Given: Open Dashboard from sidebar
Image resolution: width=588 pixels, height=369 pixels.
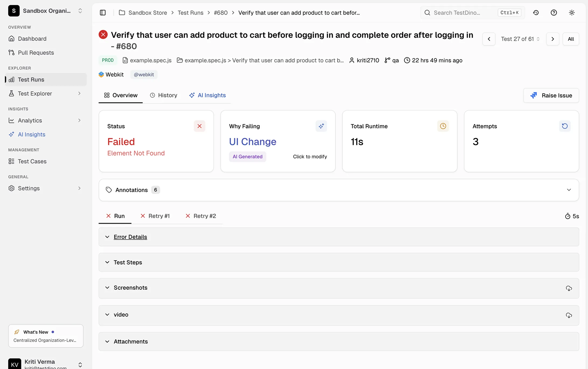Looking at the screenshot, I should [x=46, y=39].
